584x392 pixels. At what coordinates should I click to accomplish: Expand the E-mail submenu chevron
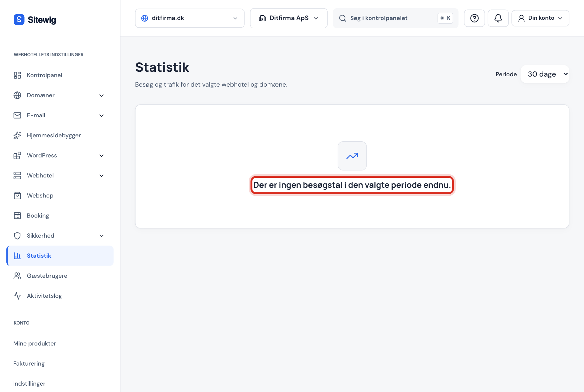pos(102,115)
